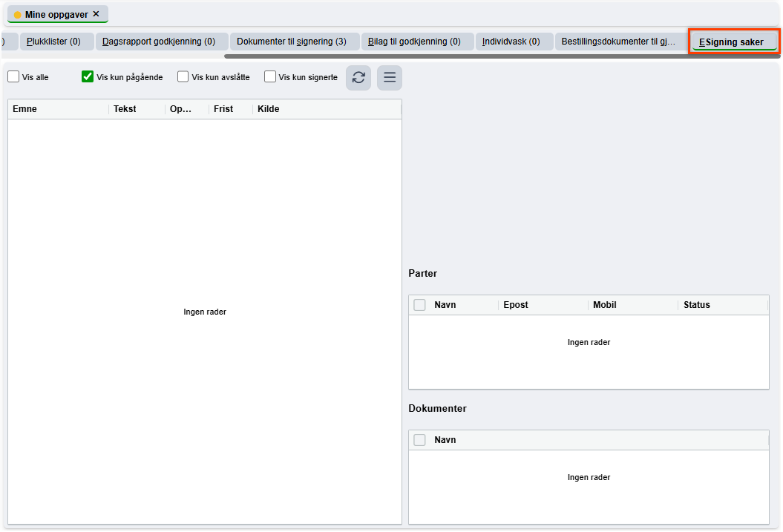The image size is (783, 532).
Task: Activate the Mine oppgaver window tab
Action: pos(56,15)
